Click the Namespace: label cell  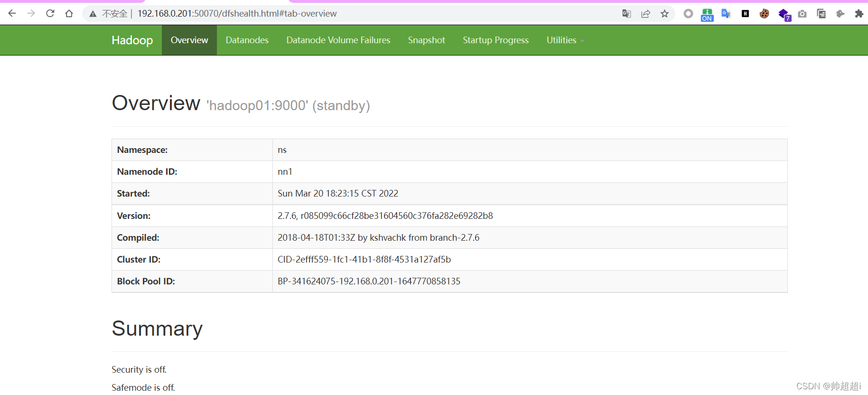tap(192, 150)
